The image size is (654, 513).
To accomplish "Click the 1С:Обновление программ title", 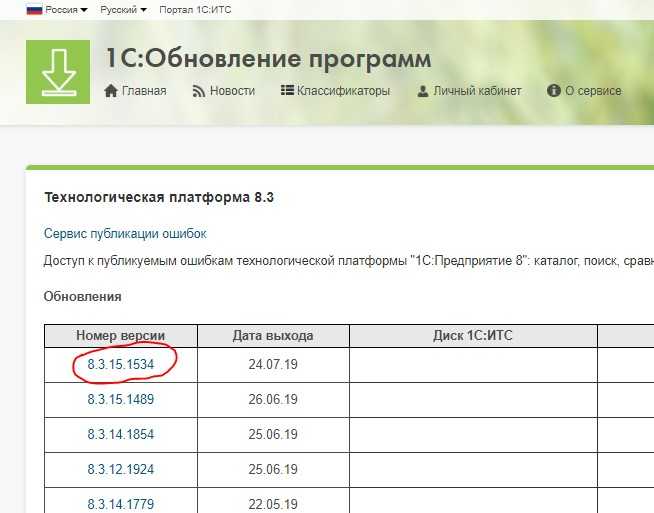I will [268, 58].
